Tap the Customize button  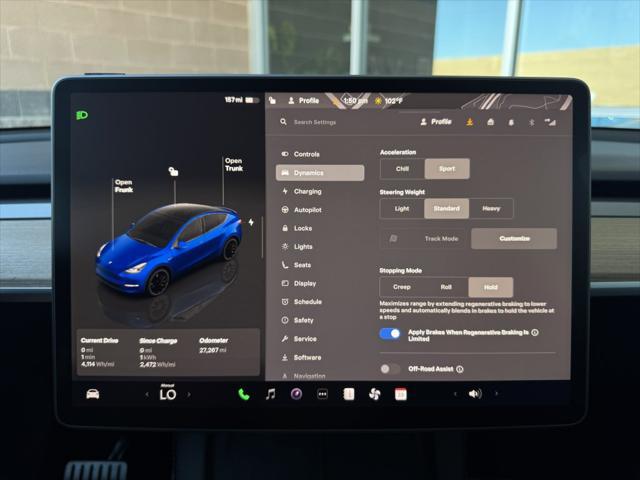[x=514, y=238]
